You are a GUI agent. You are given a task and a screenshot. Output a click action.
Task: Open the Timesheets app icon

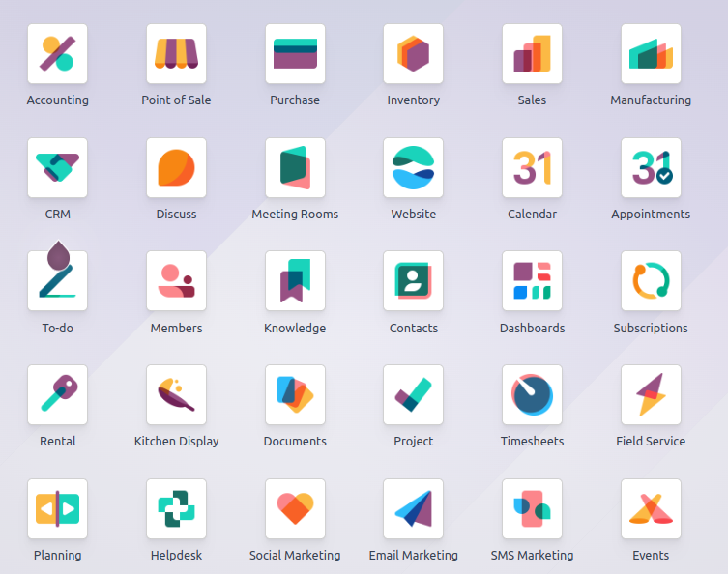(532, 395)
